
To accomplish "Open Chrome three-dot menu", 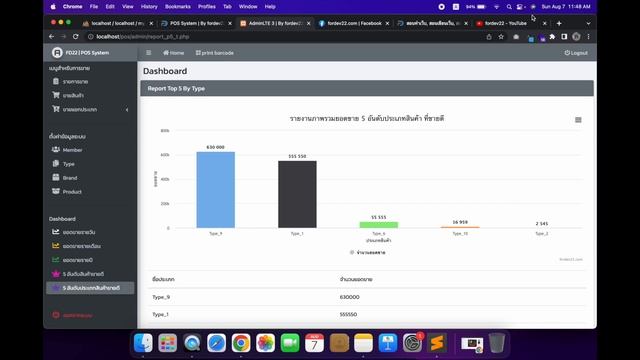I will (x=589, y=37).
